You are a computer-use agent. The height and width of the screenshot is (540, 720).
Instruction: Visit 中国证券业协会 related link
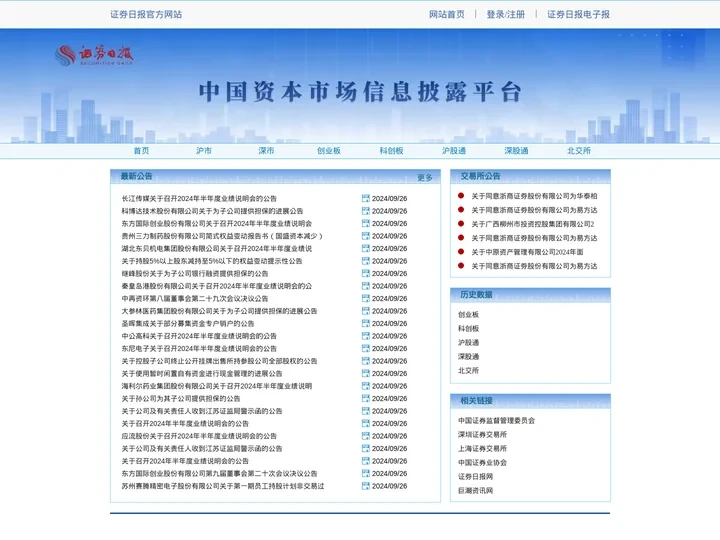point(482,462)
